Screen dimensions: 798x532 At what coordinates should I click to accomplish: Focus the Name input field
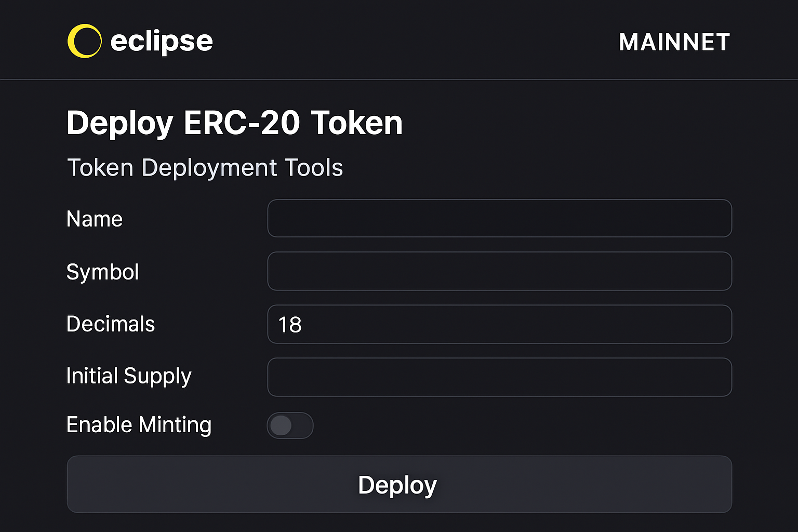click(499, 218)
